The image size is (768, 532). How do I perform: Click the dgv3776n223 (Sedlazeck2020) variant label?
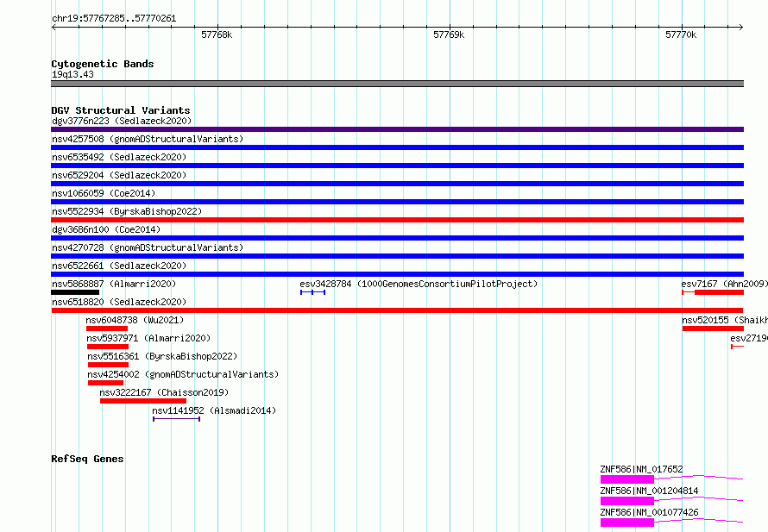point(122,121)
